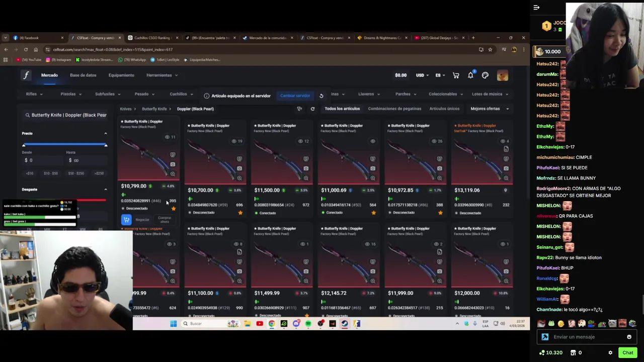The height and width of the screenshot is (362, 644).
Task: Open the filter funnel icon above listings
Action: coord(299,109)
